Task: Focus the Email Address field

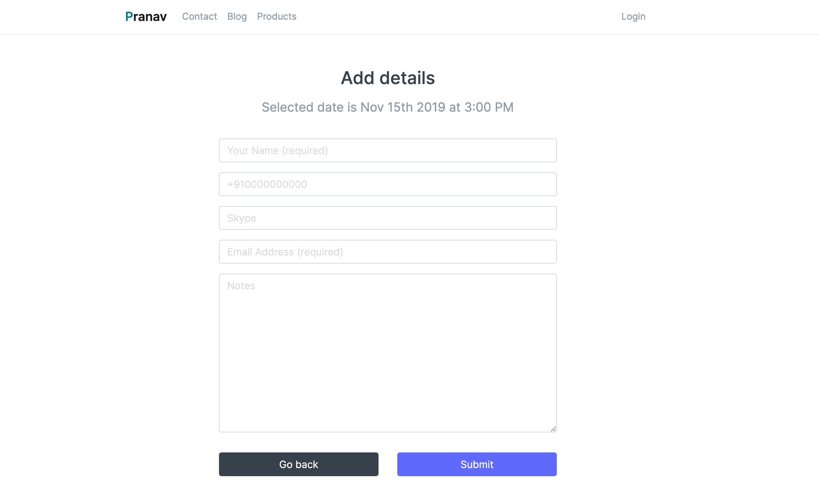Action: coord(388,252)
